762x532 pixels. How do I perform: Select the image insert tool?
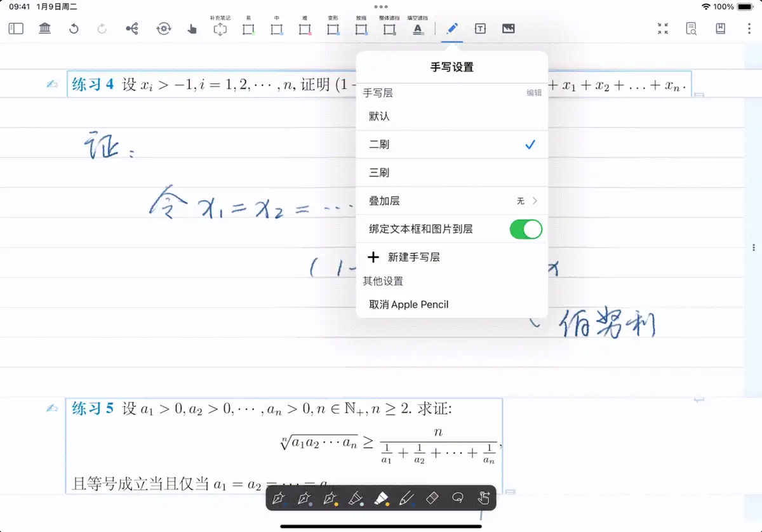click(x=508, y=29)
